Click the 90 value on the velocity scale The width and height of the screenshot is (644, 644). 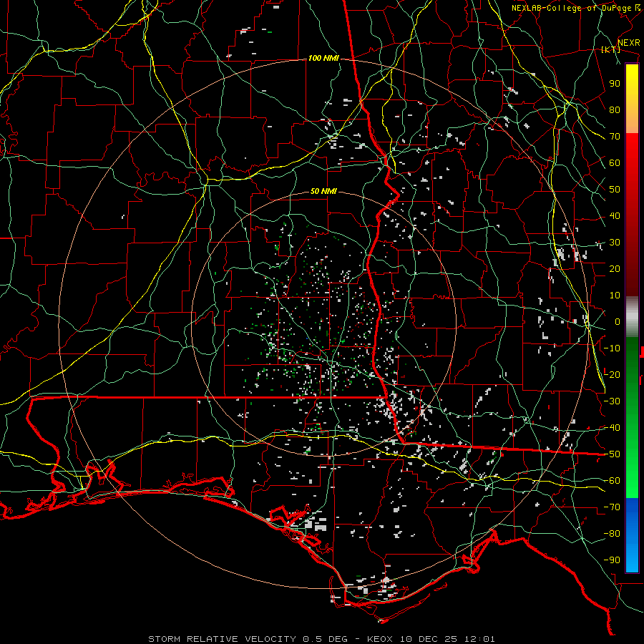(615, 84)
